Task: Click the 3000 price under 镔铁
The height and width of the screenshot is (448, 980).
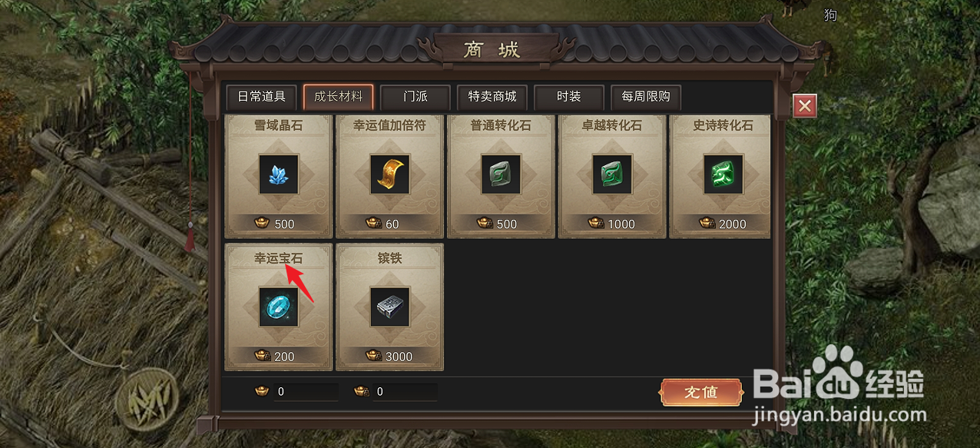Action: 399,357
